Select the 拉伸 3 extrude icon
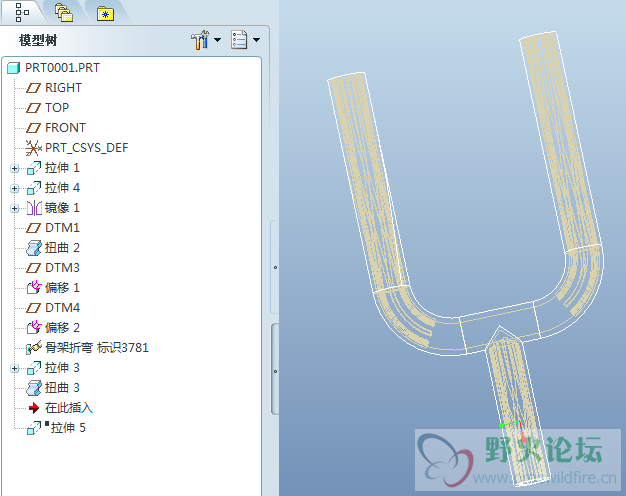626x496 pixels. 34,368
